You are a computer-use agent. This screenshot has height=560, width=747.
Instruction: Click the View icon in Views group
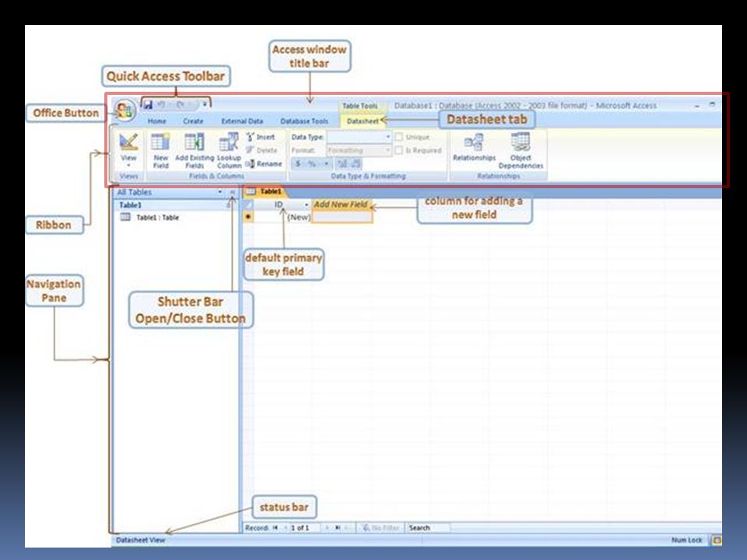pos(128,142)
